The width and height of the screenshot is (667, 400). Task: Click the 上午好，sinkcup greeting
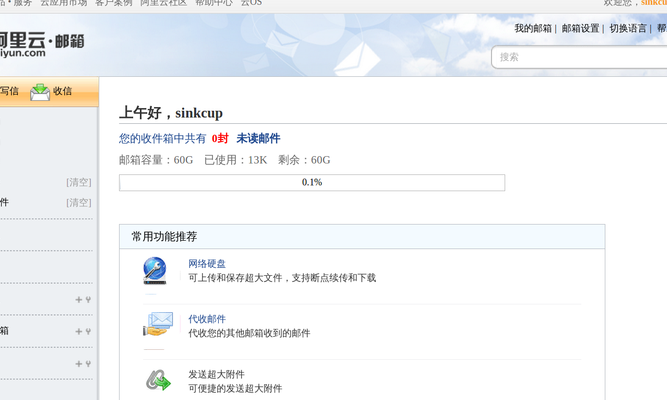(x=171, y=113)
